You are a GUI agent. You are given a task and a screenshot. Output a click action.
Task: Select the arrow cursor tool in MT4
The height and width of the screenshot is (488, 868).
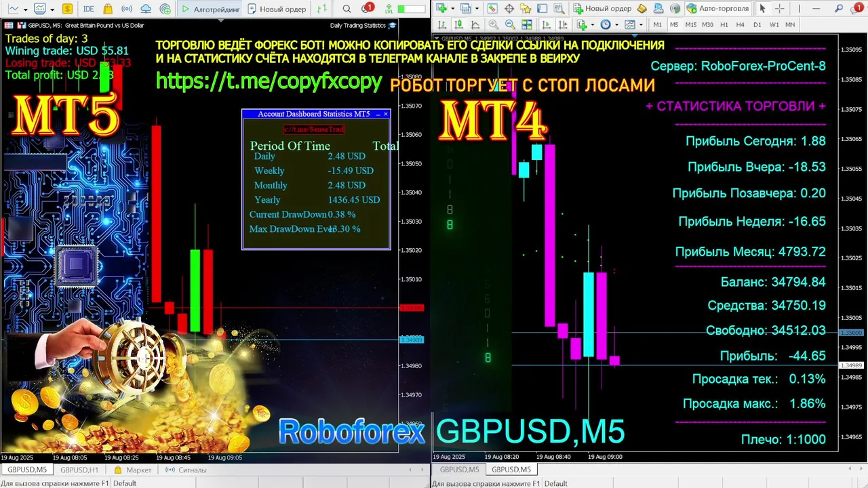pos(762,8)
